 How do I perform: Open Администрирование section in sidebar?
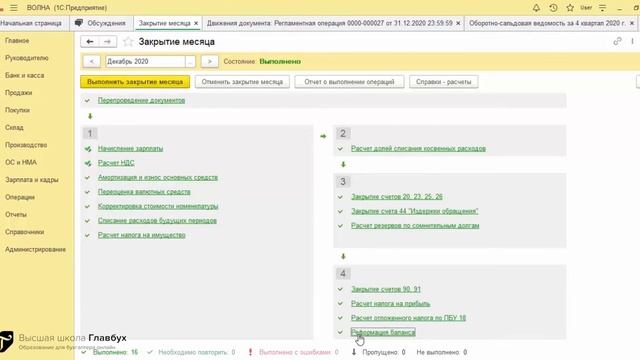(36, 249)
